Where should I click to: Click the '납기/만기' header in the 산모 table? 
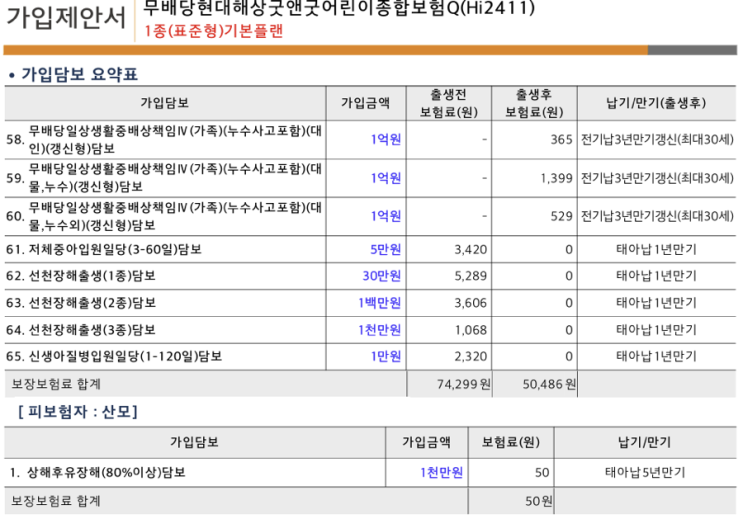tap(644, 442)
